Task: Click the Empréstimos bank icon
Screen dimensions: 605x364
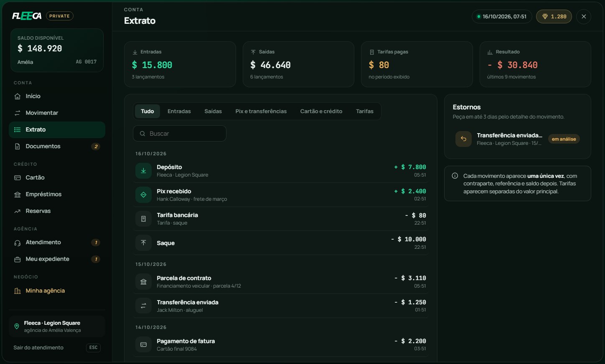Action: [x=18, y=195]
